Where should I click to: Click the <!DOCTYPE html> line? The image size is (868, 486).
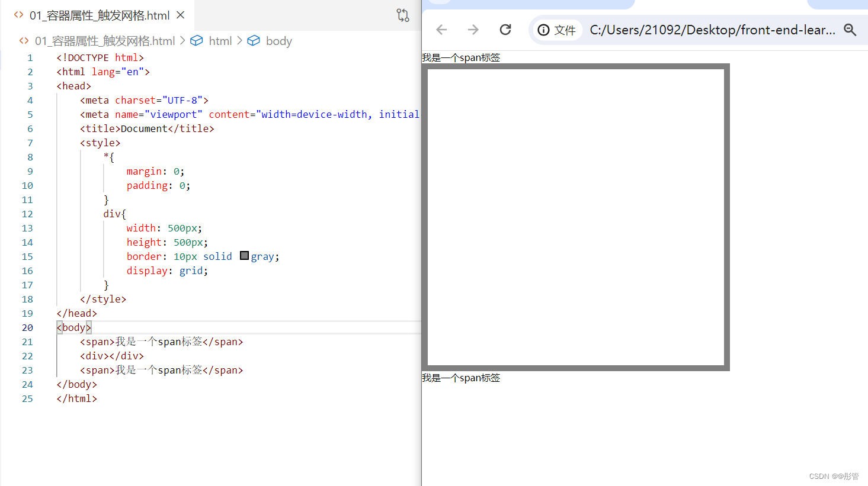tap(100, 57)
